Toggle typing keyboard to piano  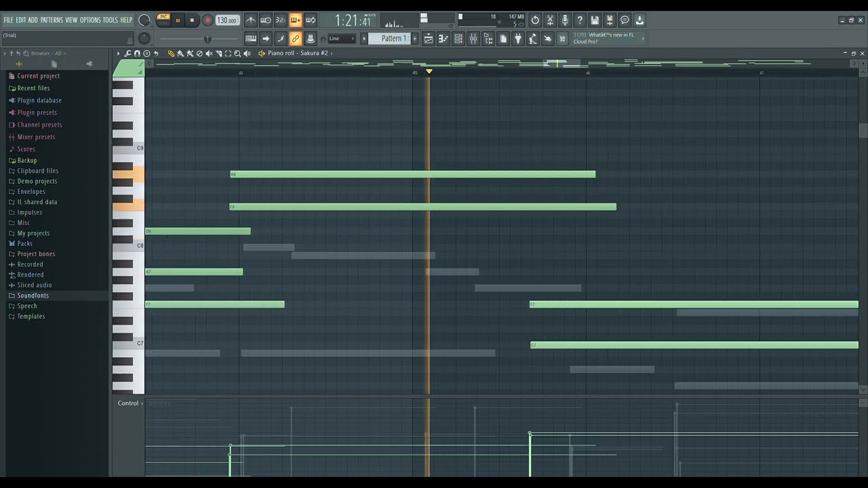251,39
